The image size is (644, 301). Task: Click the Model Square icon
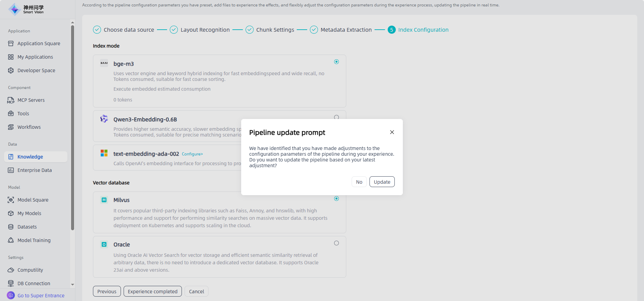(x=11, y=200)
